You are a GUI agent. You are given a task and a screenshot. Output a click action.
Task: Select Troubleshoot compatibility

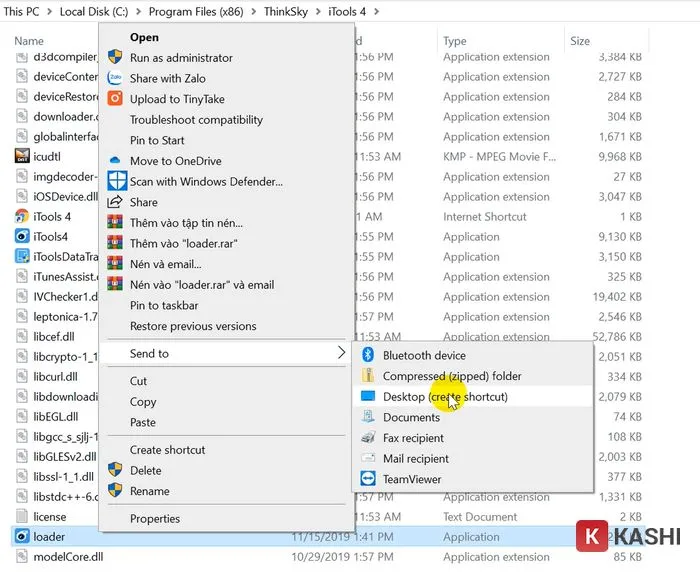(x=227, y=120)
